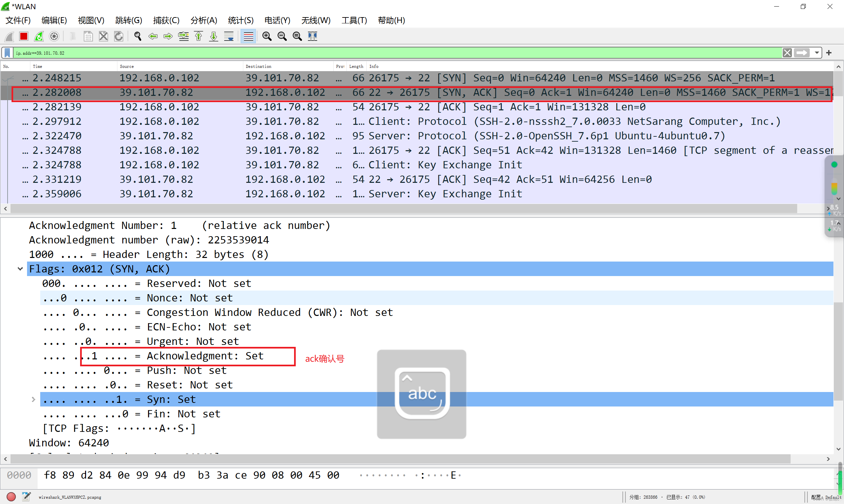The height and width of the screenshot is (504, 844).
Task: Clear the display filter expression
Action: click(787, 53)
